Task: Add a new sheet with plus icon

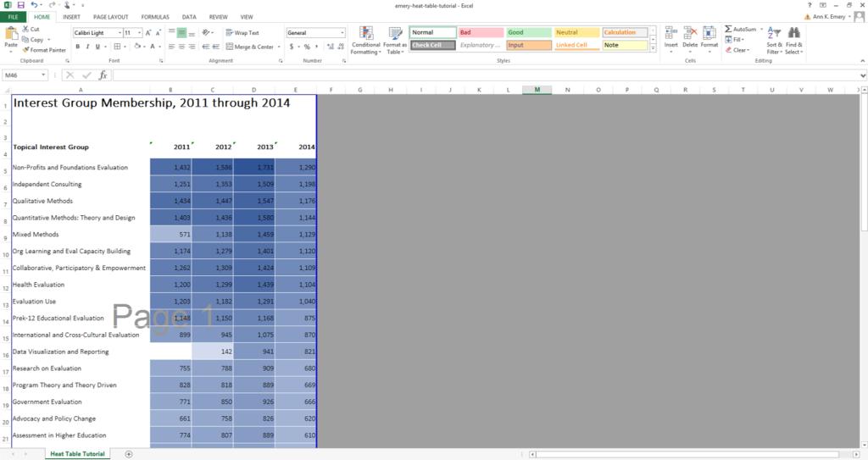Action: 129,454
